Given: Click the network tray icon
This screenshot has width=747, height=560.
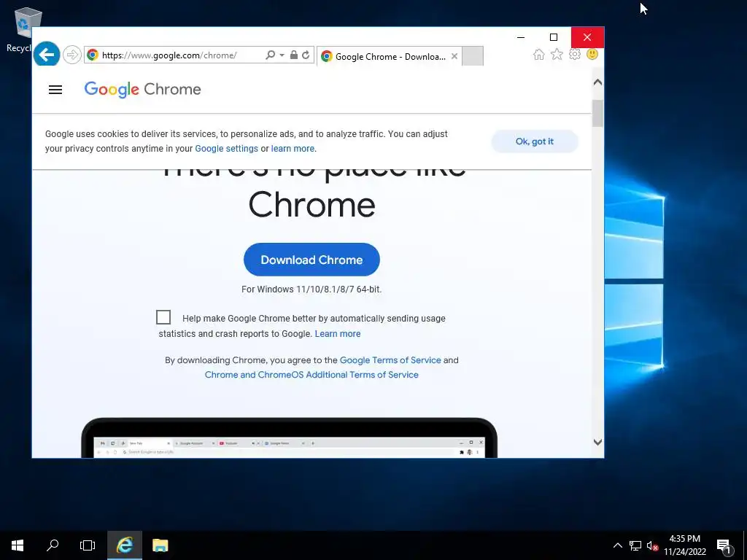Looking at the screenshot, I should [x=635, y=545].
